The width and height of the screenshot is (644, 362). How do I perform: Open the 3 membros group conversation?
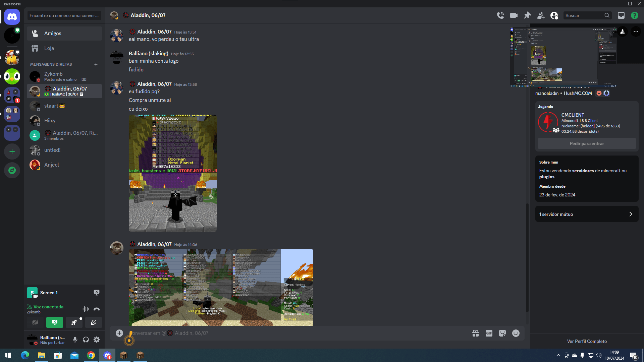[64, 135]
